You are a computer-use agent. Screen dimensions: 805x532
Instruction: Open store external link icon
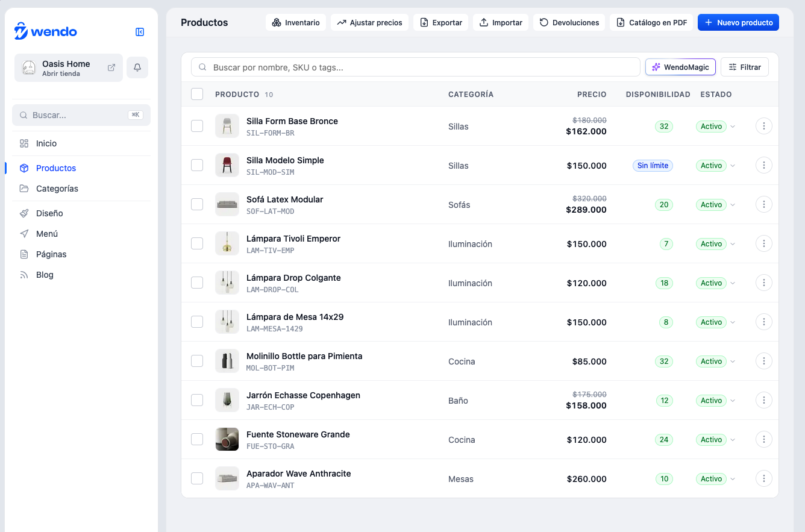coord(111,67)
